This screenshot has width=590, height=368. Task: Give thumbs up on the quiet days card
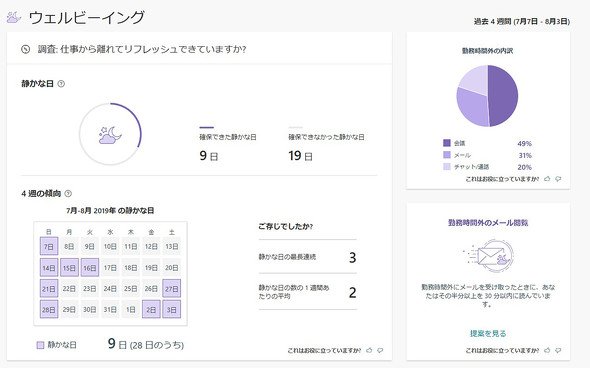coord(369,350)
